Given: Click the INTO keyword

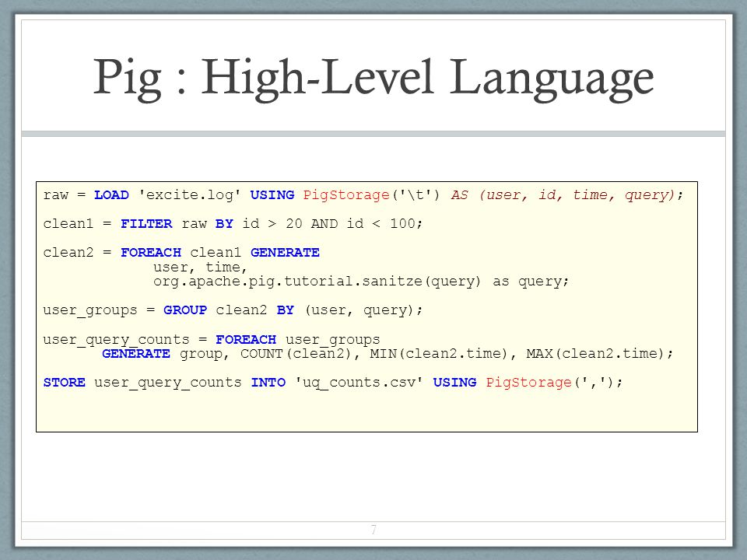Looking at the screenshot, I should pos(268,383).
